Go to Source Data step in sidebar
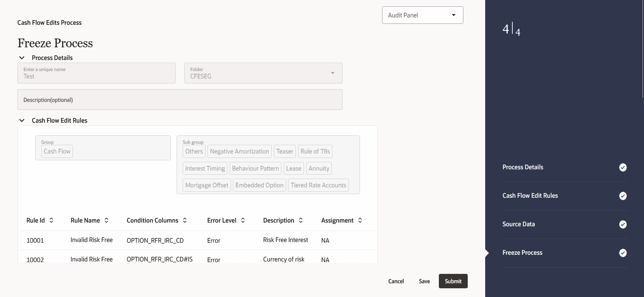644x297 pixels. click(519, 224)
